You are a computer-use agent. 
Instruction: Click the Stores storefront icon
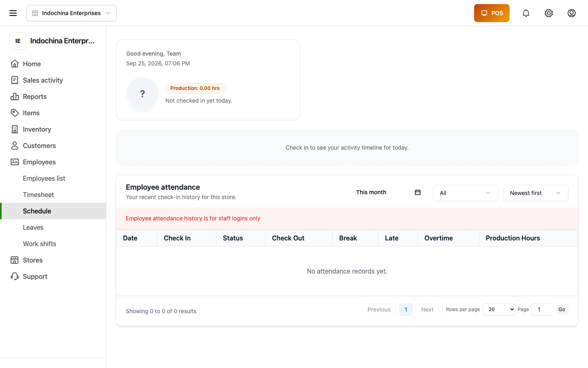15,260
